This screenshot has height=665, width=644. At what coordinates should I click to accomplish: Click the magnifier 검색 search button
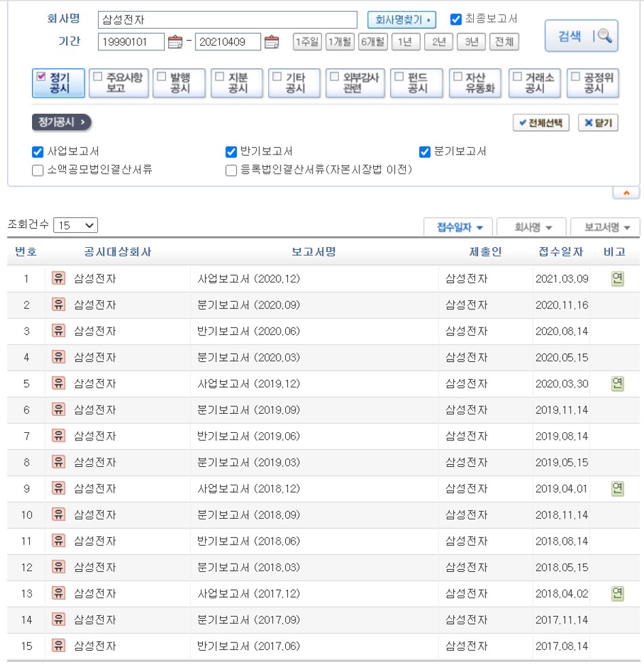(581, 36)
